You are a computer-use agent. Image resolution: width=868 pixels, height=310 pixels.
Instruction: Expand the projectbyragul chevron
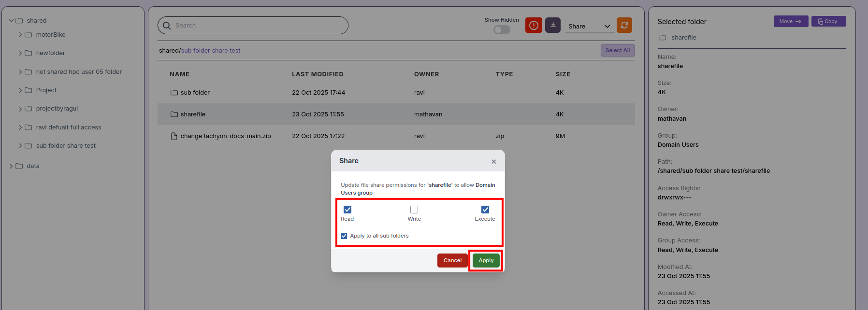click(20, 109)
